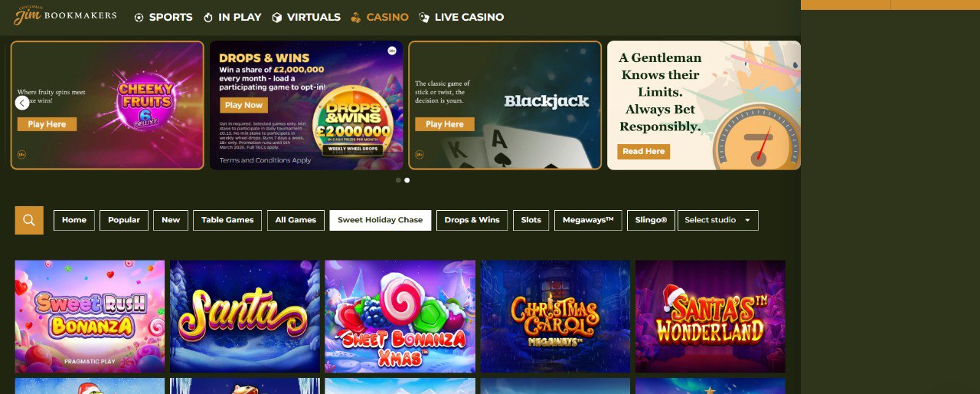
Task: Open the Sweet Rush Bonanza game thumbnail
Action: point(90,317)
